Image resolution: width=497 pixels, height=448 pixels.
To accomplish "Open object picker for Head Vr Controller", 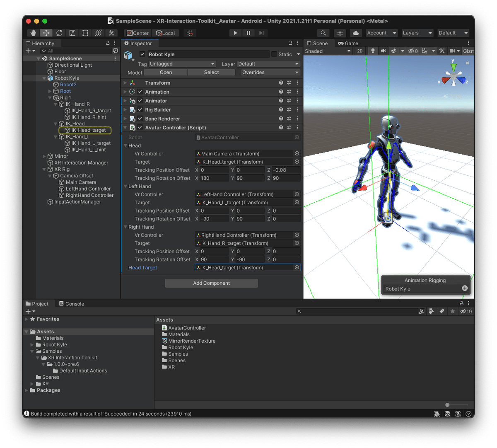I will click(297, 153).
